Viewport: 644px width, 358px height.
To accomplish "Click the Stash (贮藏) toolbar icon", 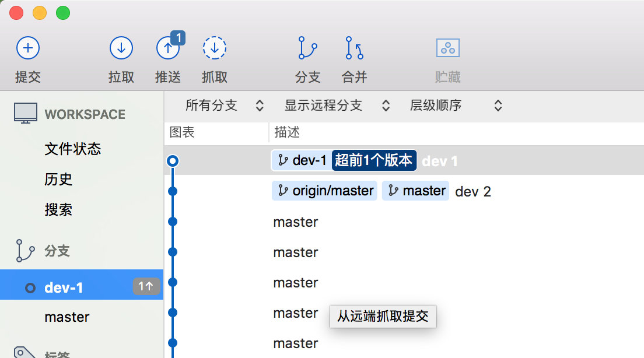I will tap(448, 48).
